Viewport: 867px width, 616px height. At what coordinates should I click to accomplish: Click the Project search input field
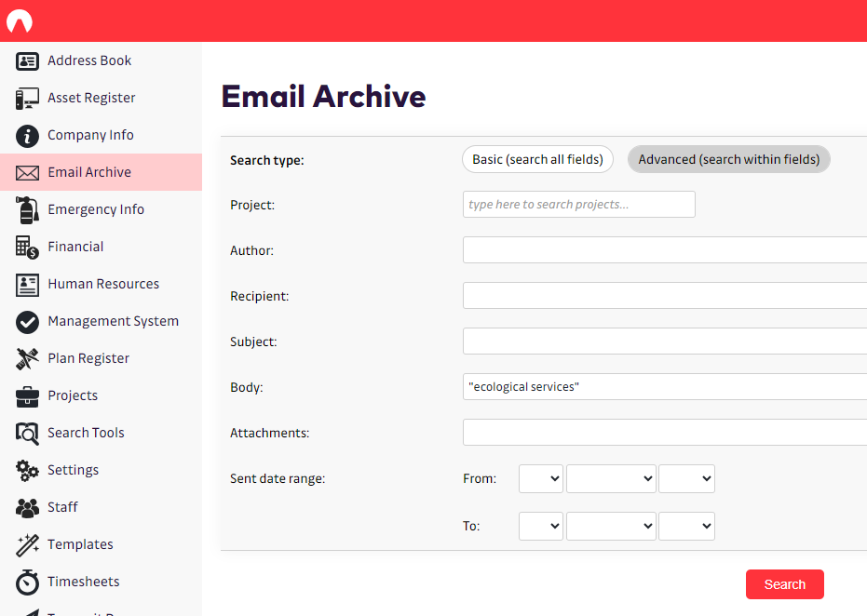(578, 205)
